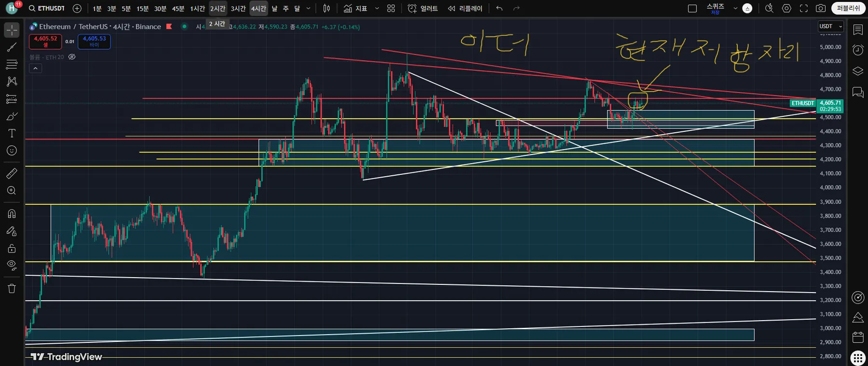Collapse the indicator legend chevron

point(35,69)
